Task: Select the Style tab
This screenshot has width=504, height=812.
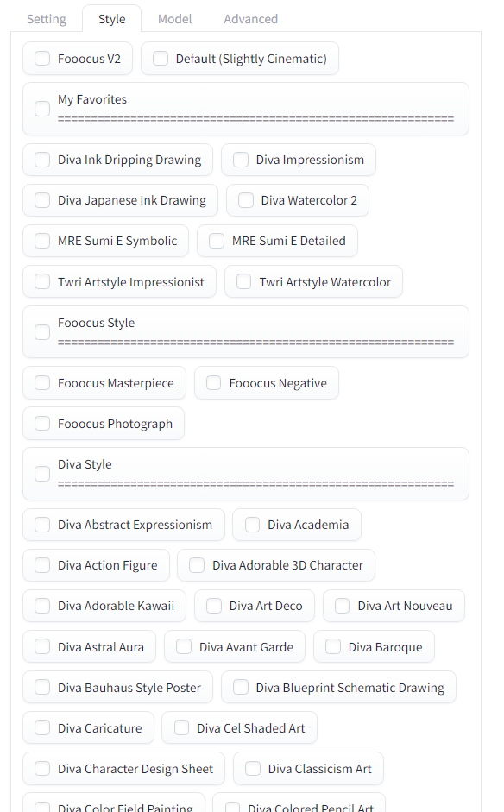Action: 111,18
